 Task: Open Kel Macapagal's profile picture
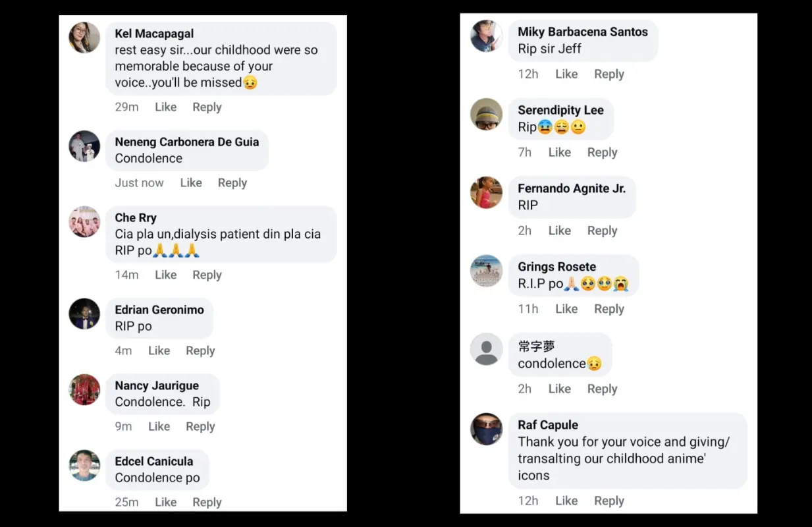[84, 38]
